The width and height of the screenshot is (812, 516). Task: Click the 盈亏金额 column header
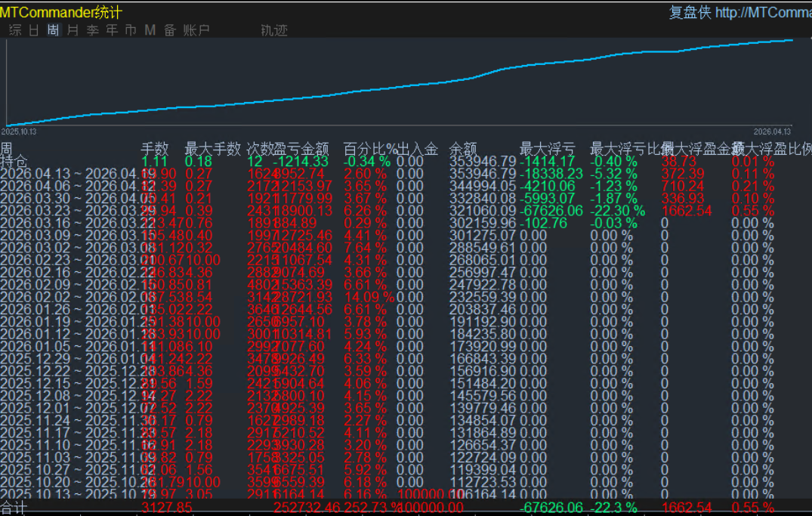301,149
